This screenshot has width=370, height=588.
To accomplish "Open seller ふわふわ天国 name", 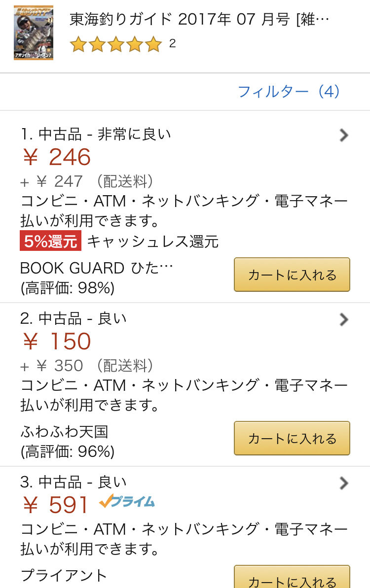I will (64, 432).
